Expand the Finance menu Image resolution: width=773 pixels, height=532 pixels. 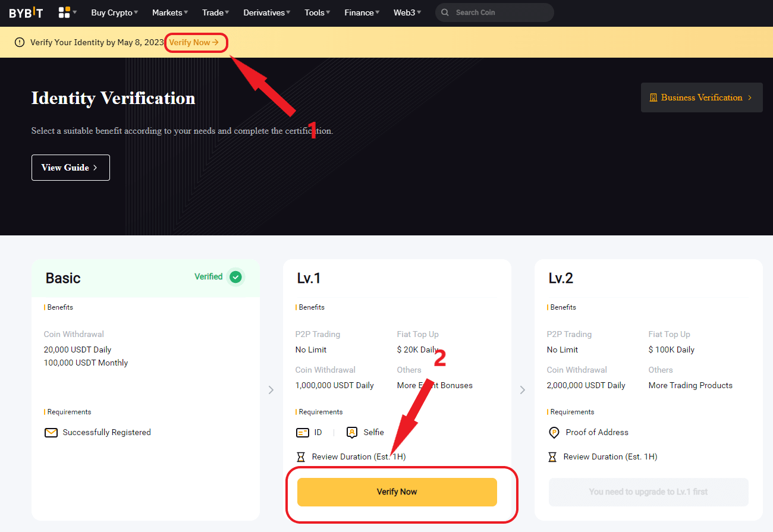pos(362,12)
